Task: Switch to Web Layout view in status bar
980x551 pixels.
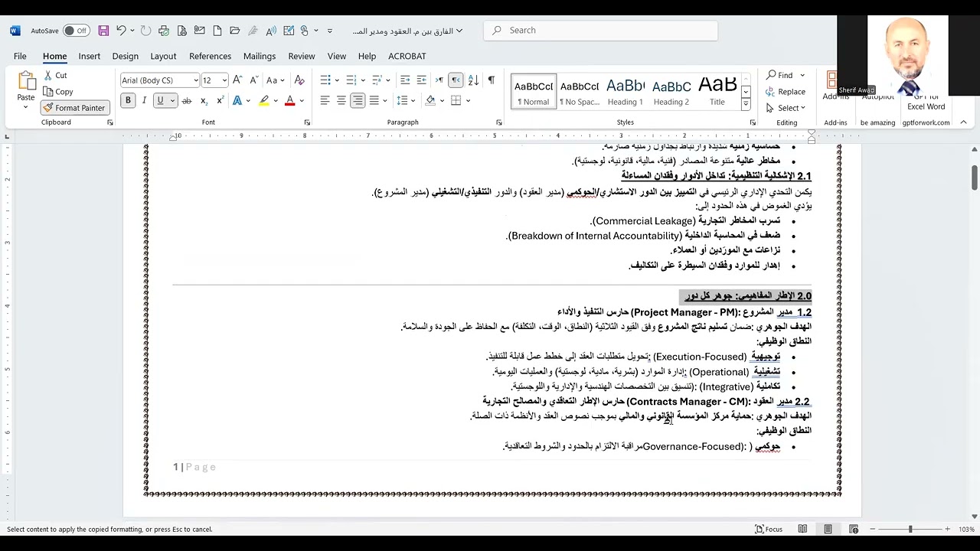Action: (x=854, y=529)
